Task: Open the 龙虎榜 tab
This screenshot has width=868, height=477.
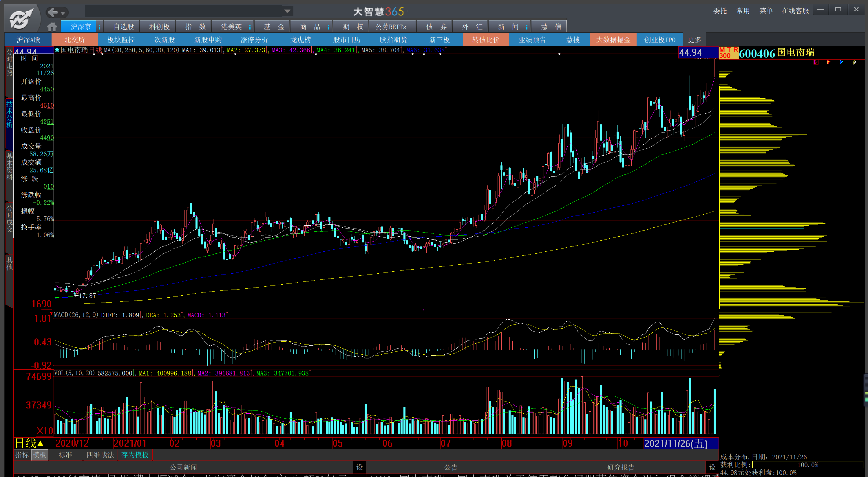Action: (301, 40)
